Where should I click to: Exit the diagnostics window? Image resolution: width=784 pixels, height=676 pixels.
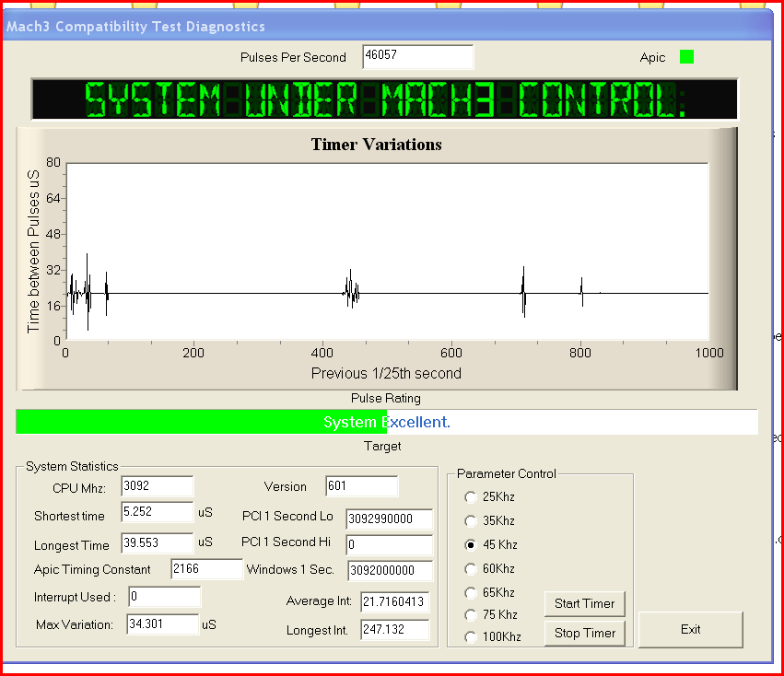pyautogui.click(x=691, y=630)
